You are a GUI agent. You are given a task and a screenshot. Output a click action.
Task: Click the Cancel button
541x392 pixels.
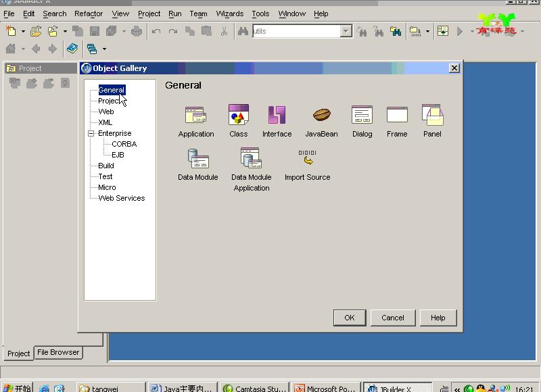(x=393, y=318)
